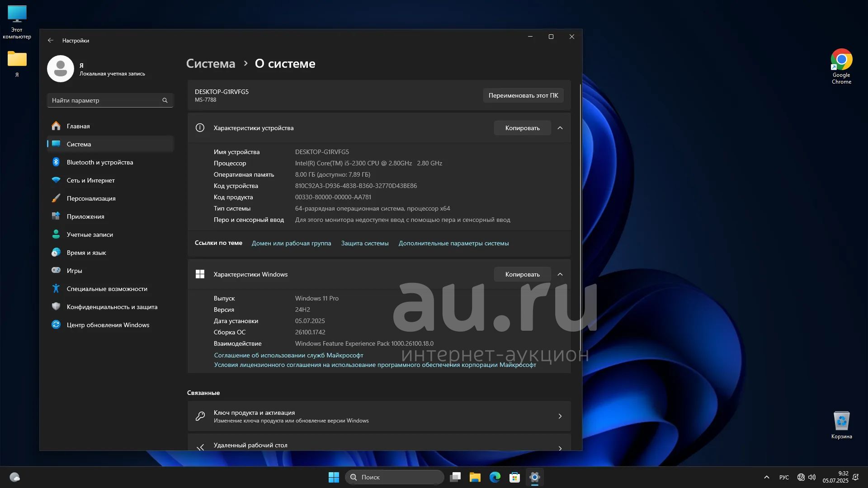Open Дополнительные параметры системы link
868x488 pixels.
453,243
